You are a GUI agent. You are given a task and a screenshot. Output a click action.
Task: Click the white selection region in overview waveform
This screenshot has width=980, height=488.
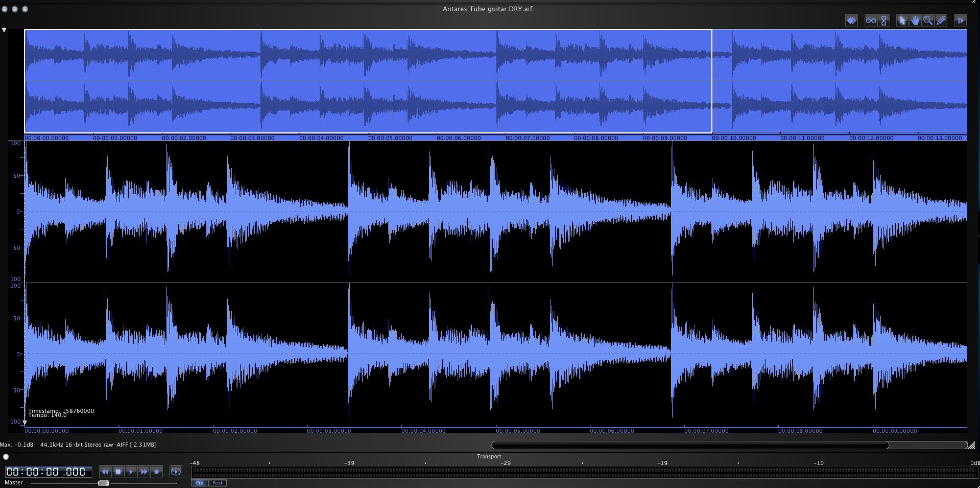[368, 81]
